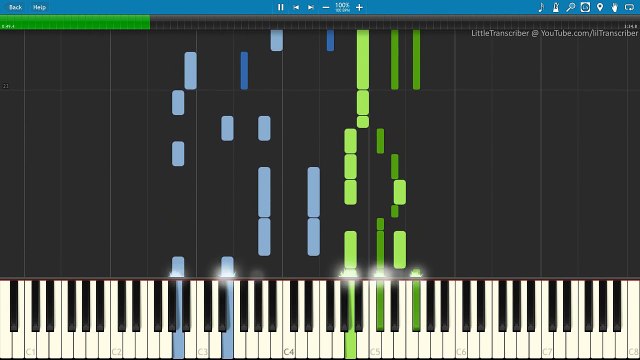Image resolution: width=640 pixels, height=360 pixels.
Task: Open the Help menu
Action: [x=40, y=7]
